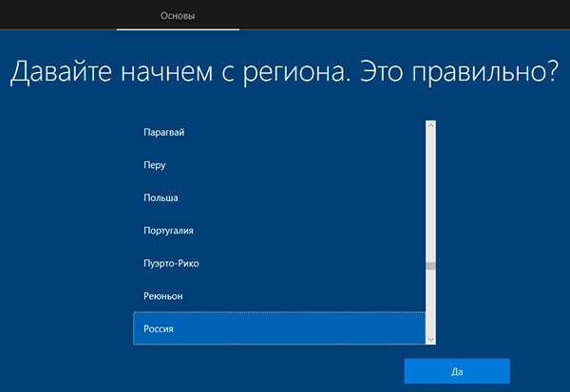Select Парагвай in the region list
This screenshot has width=570, height=392.
(x=279, y=132)
